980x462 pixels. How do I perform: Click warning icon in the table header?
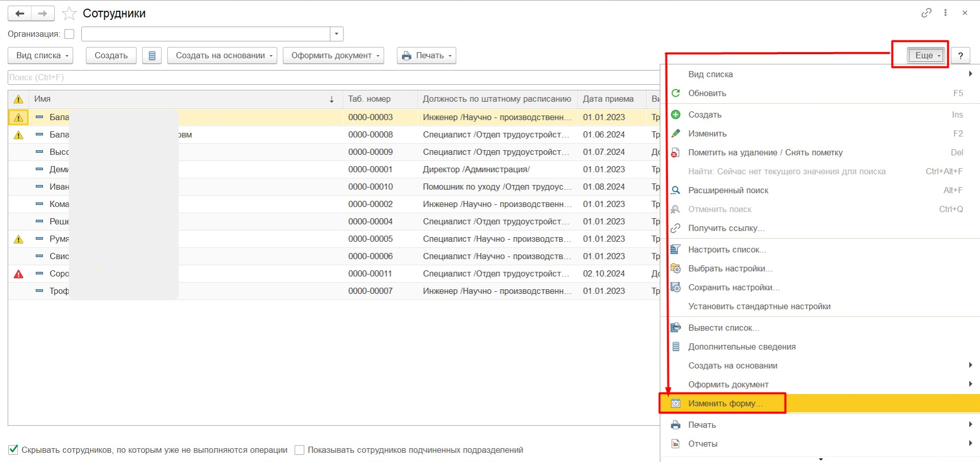(x=18, y=99)
